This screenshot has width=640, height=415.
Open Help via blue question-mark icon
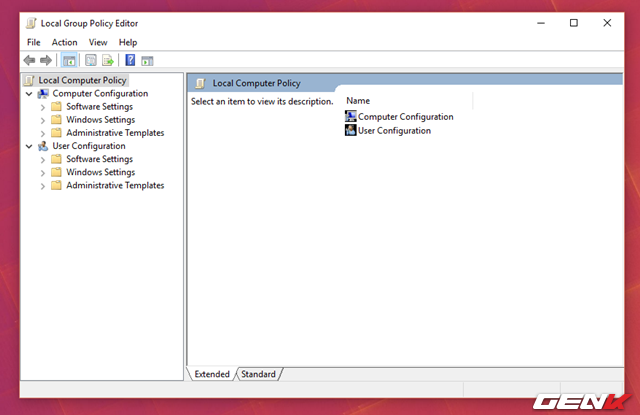130,60
